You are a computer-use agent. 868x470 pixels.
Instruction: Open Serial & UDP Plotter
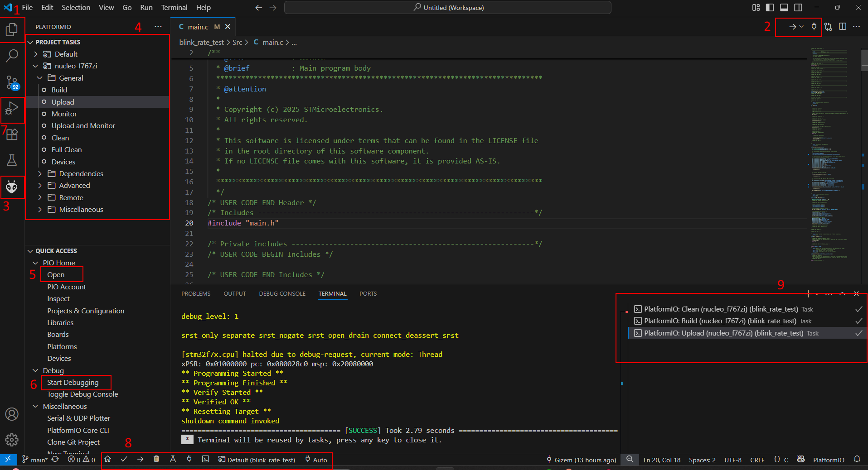coord(79,418)
